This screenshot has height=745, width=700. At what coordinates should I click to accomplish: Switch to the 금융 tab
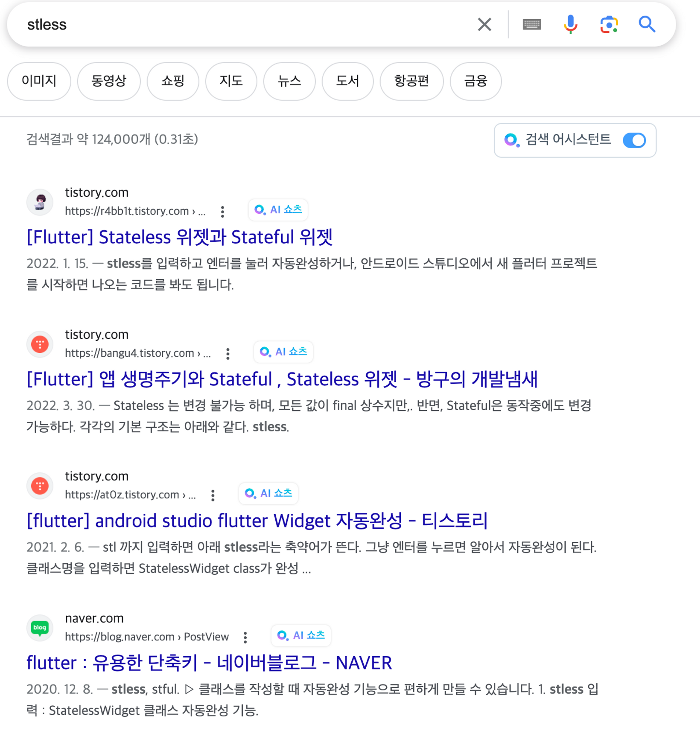click(475, 81)
